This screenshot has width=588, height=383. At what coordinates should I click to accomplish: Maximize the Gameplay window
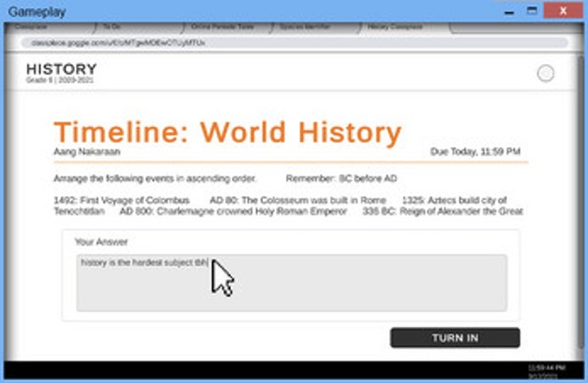pos(532,11)
